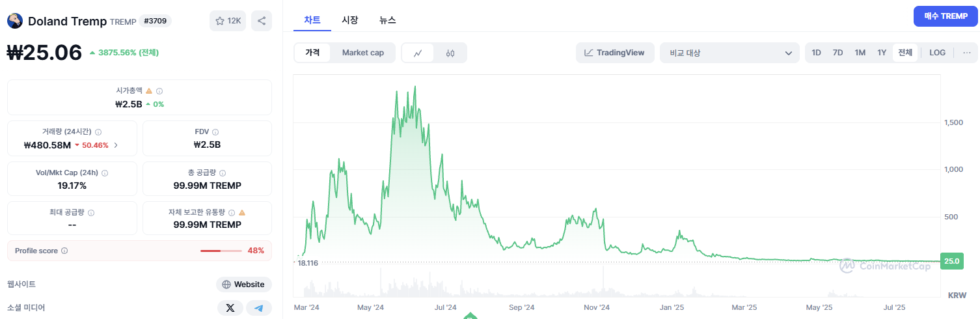Open the 차트 tab

312,20
